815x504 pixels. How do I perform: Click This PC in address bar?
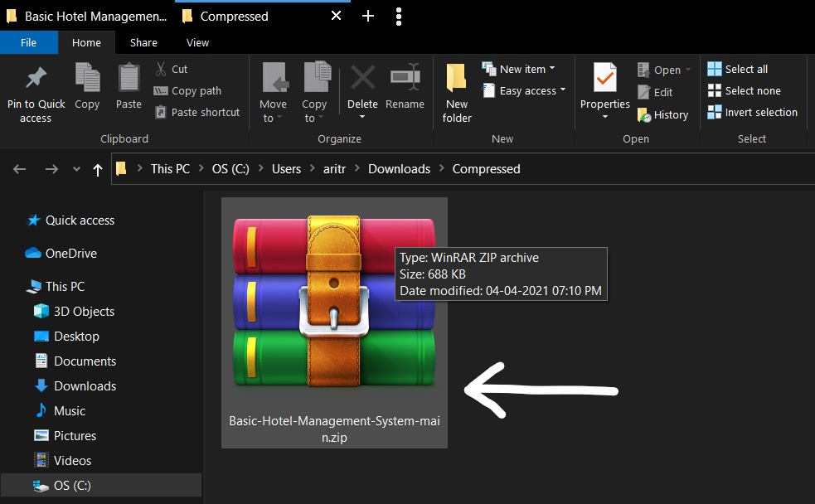click(x=170, y=169)
